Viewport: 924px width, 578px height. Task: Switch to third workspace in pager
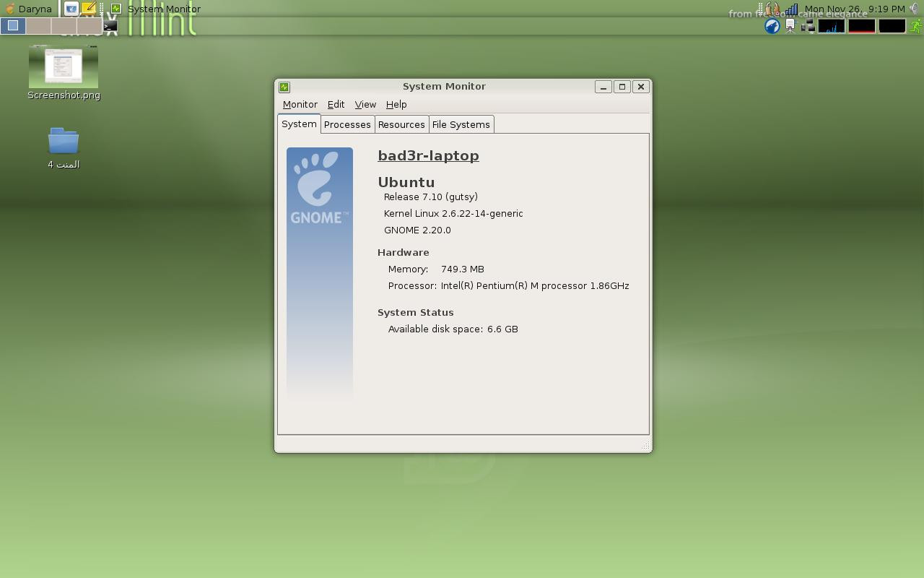coord(64,26)
